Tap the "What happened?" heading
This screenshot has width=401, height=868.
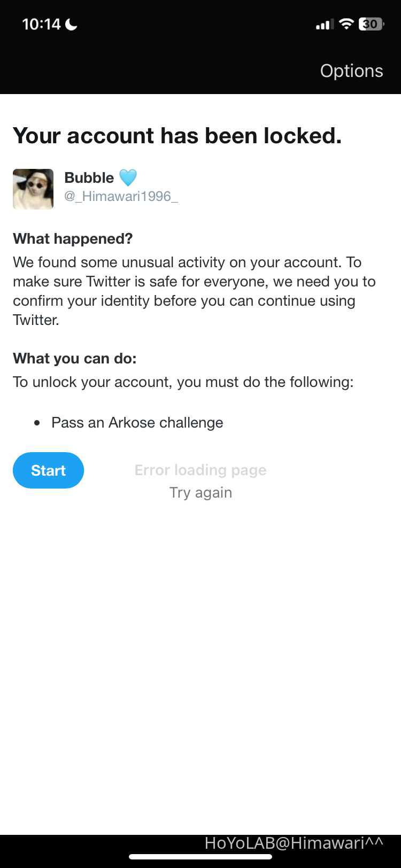click(73, 238)
